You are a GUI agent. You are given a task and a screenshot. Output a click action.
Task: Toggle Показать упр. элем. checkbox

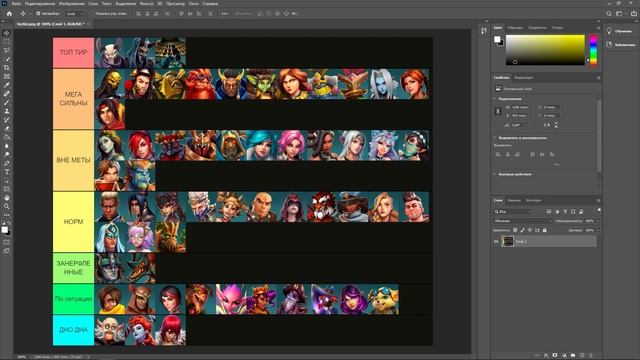coord(91,13)
